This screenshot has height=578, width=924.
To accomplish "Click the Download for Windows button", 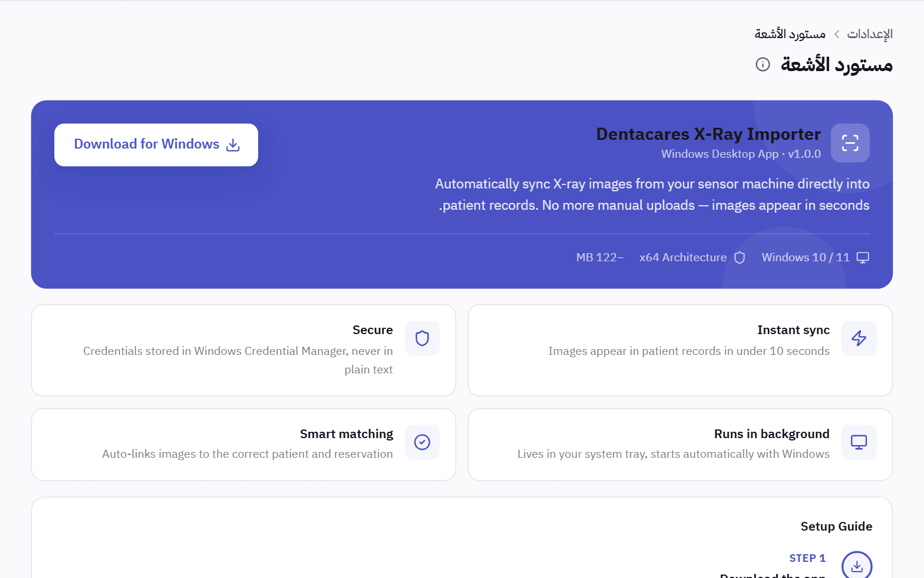I will [156, 144].
